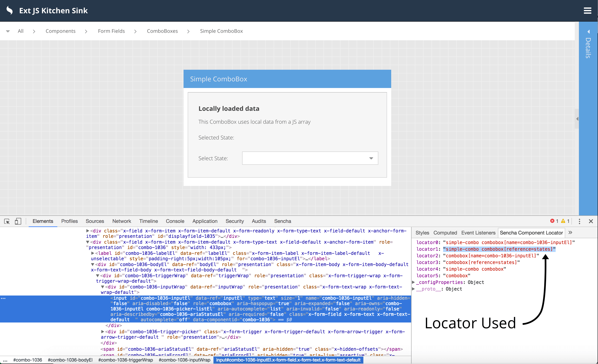Expand the __proto__ object
598x364 pixels.
click(x=414, y=289)
